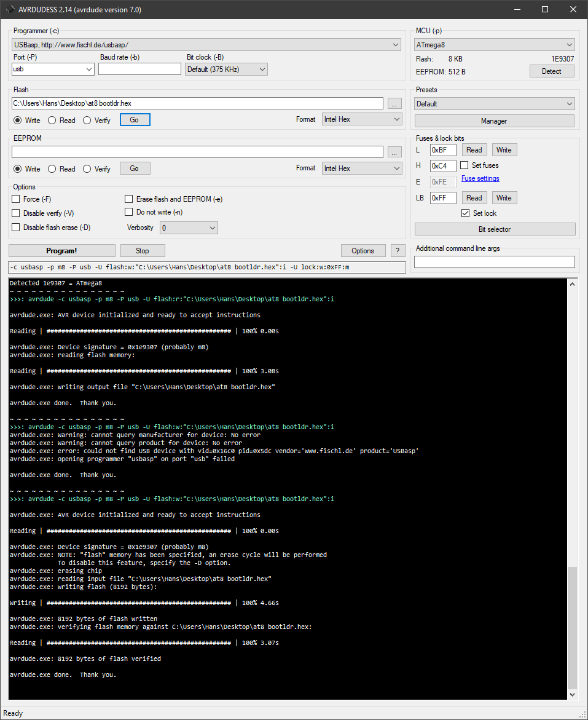
Task: Check the Set fuses box
Action: [465, 165]
